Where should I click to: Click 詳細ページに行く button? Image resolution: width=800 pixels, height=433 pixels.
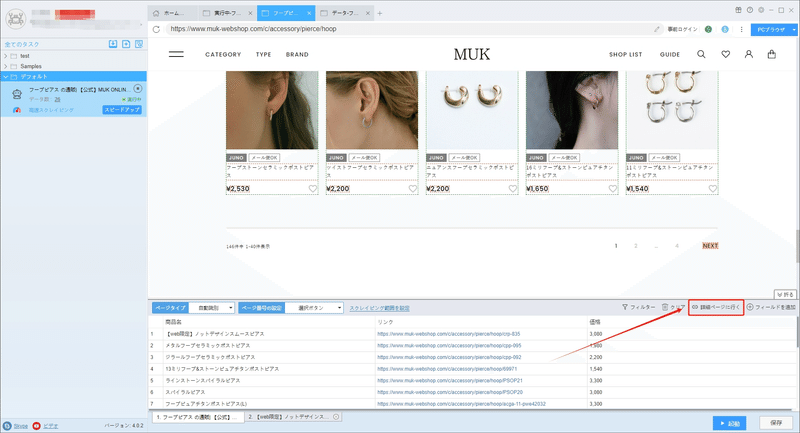(x=716, y=307)
